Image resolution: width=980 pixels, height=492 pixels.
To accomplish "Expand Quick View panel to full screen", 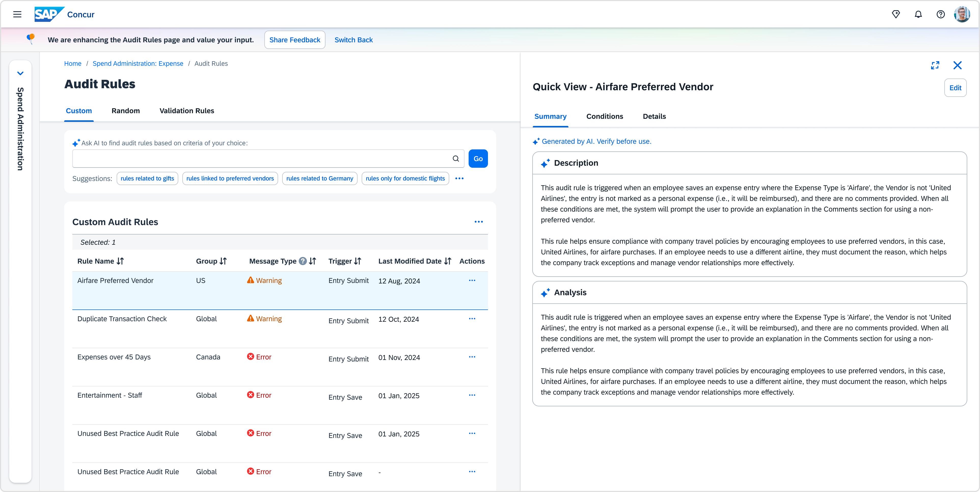I will tap(935, 66).
